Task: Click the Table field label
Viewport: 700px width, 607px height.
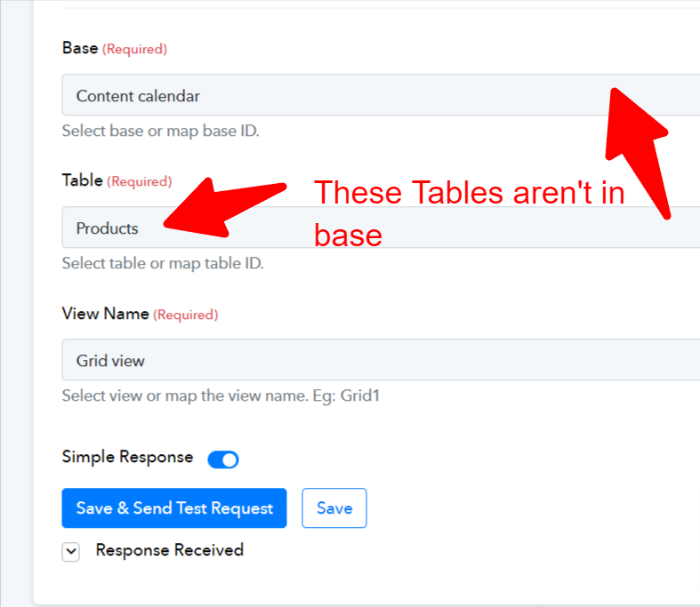Action: pyautogui.click(x=83, y=180)
